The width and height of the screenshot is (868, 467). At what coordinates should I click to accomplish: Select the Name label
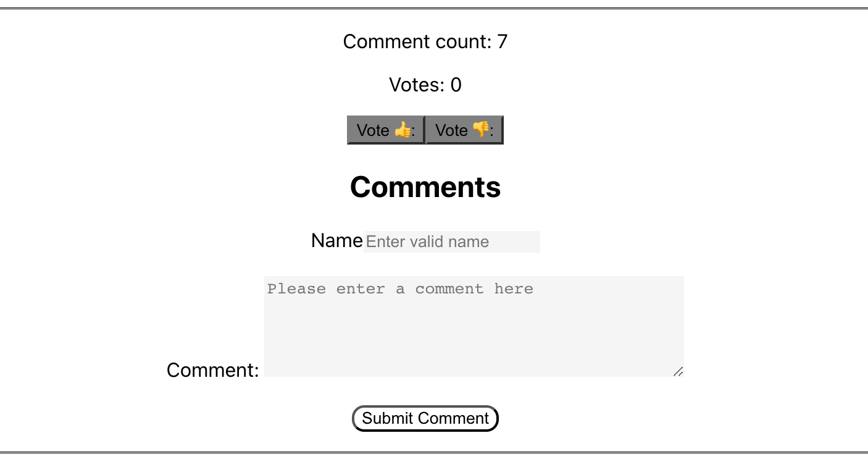pos(336,240)
